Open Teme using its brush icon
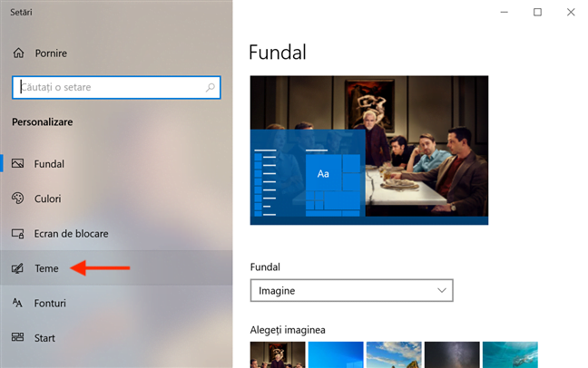Screen dimensions: 588x368 click(18, 268)
